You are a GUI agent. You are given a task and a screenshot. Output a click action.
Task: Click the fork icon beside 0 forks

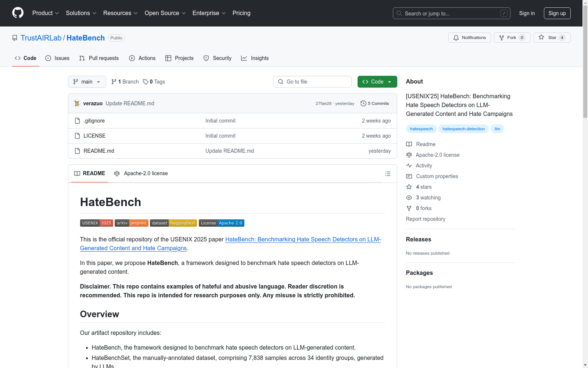(409, 208)
